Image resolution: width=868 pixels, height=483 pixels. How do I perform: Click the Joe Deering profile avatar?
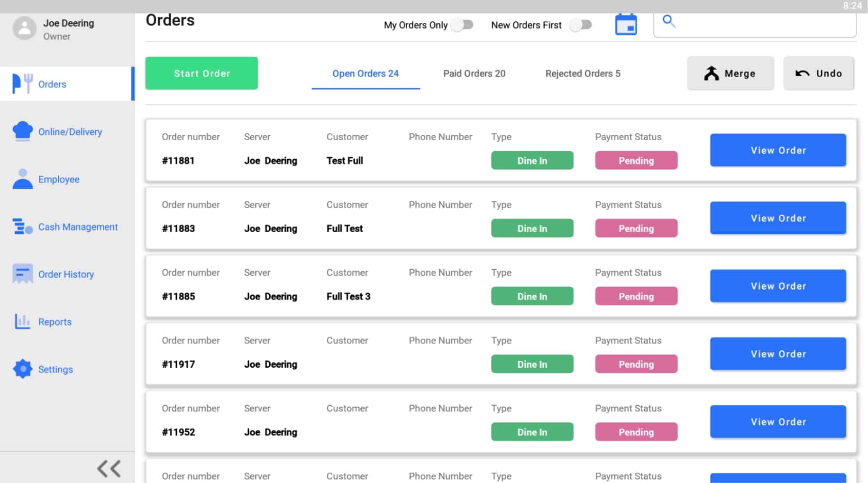24,28
